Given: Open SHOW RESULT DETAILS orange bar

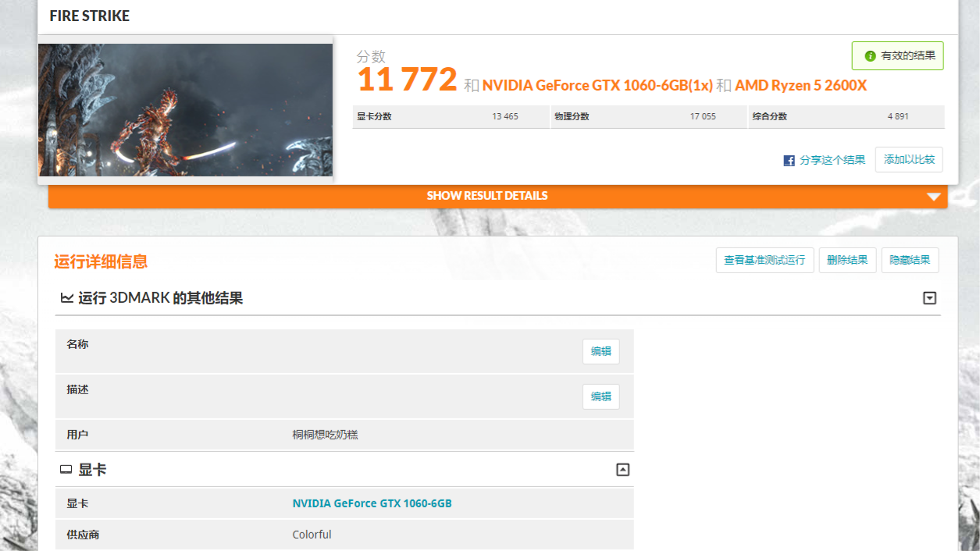Looking at the screenshot, I should [497, 196].
